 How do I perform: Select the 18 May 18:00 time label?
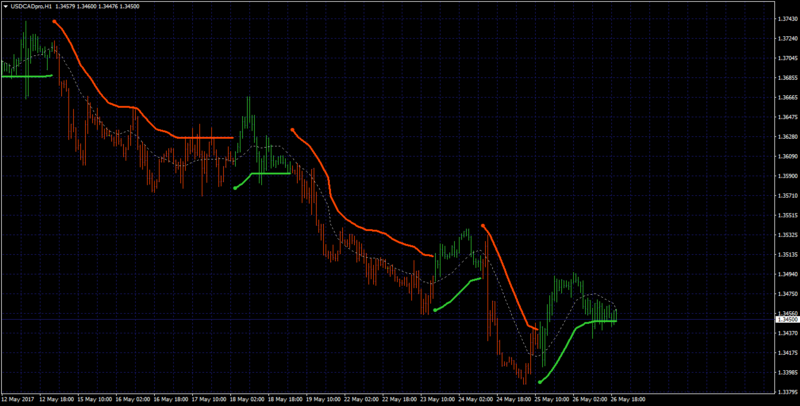pyautogui.click(x=284, y=397)
